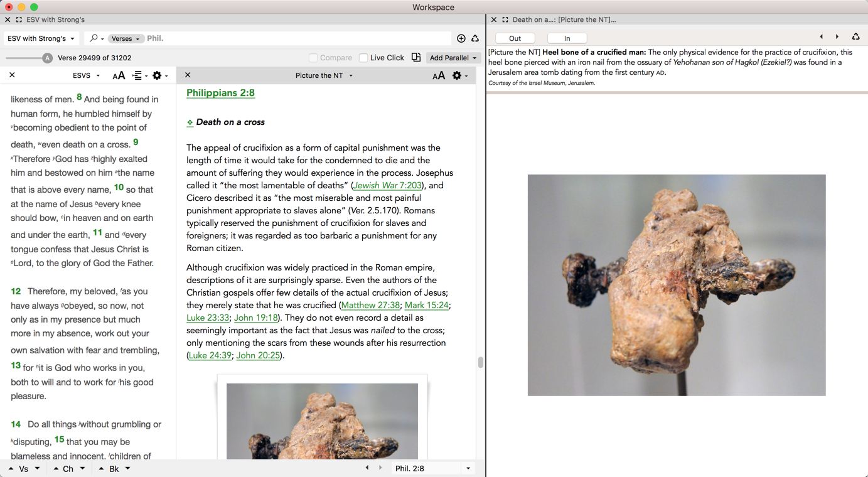This screenshot has height=477, width=868.
Task: Open the Verses search-mode dropdown
Action: click(126, 39)
